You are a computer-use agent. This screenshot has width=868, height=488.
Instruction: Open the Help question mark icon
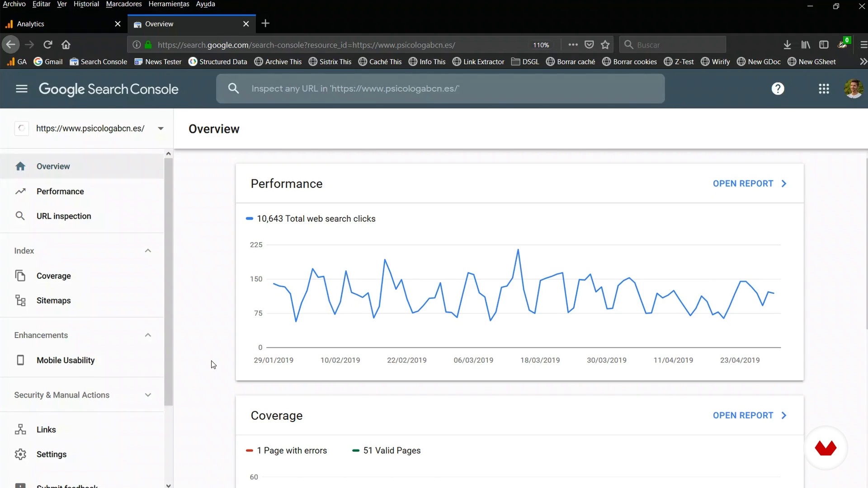778,89
